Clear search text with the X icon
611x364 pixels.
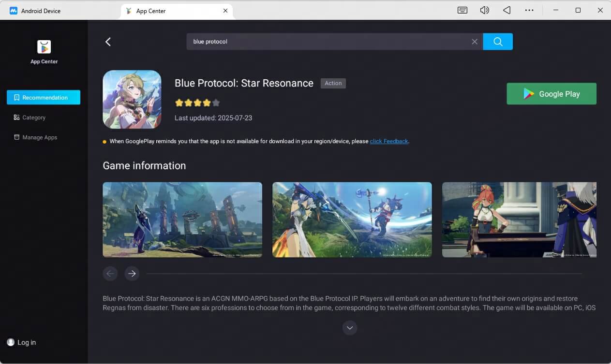pos(475,42)
